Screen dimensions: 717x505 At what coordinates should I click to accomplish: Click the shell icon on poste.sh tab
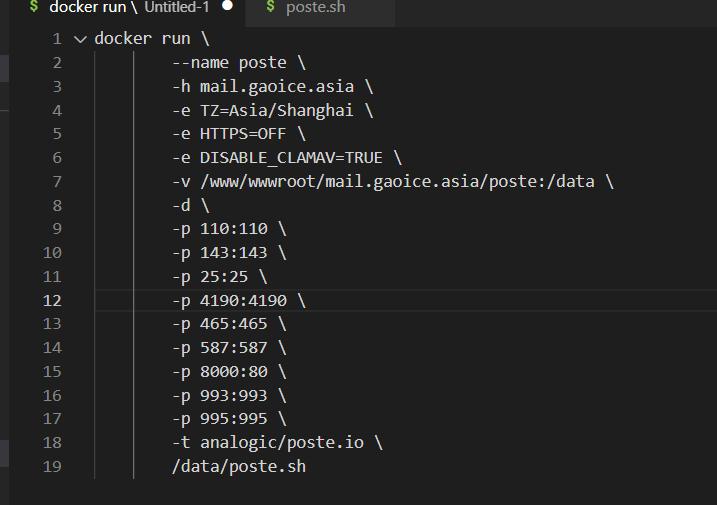270,8
